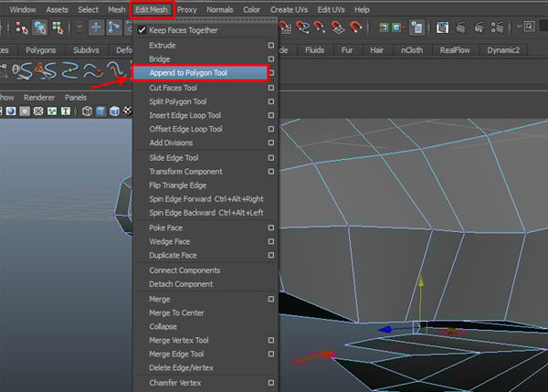This screenshot has width=548, height=392.
Task: Open the Panels menu in viewport
Action: (x=76, y=97)
